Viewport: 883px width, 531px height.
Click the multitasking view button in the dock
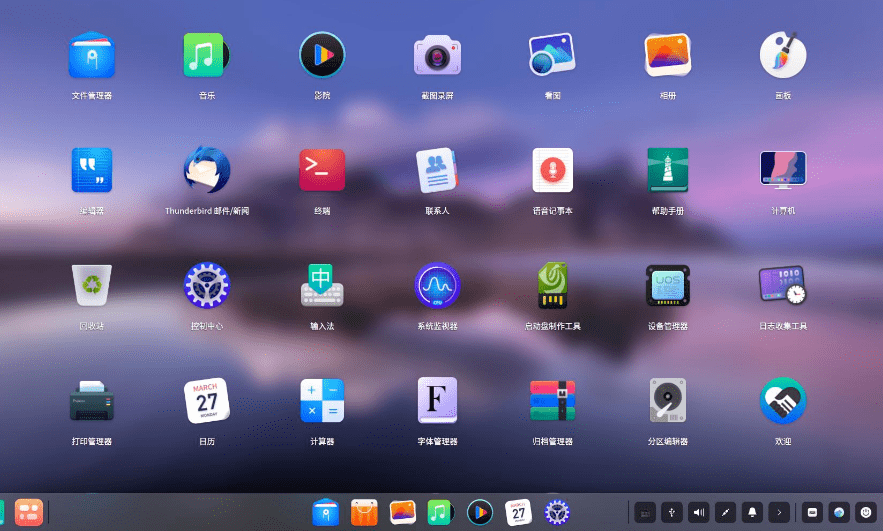28,512
